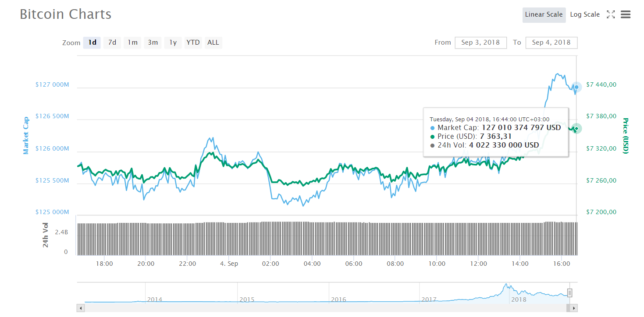Click the Market Cap axis title
Image resolution: width=644 pixels, height=317 pixels.
[x=26, y=135]
